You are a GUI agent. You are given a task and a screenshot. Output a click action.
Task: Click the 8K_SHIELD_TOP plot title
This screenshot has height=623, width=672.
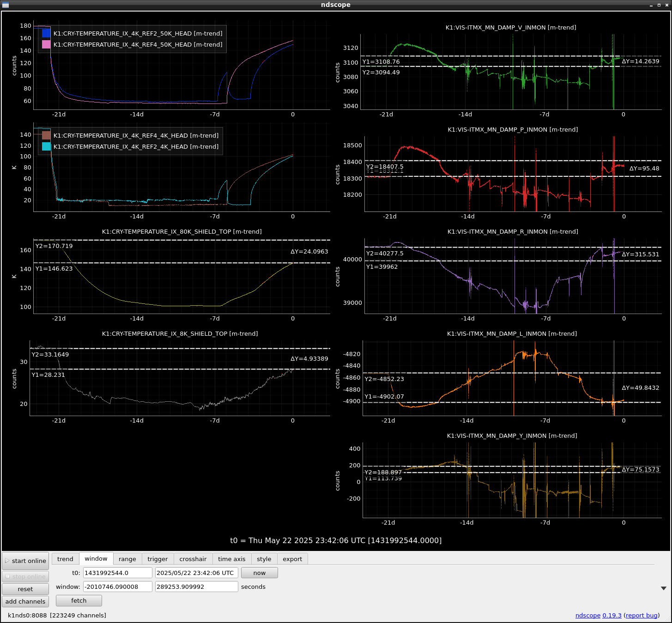180,333
